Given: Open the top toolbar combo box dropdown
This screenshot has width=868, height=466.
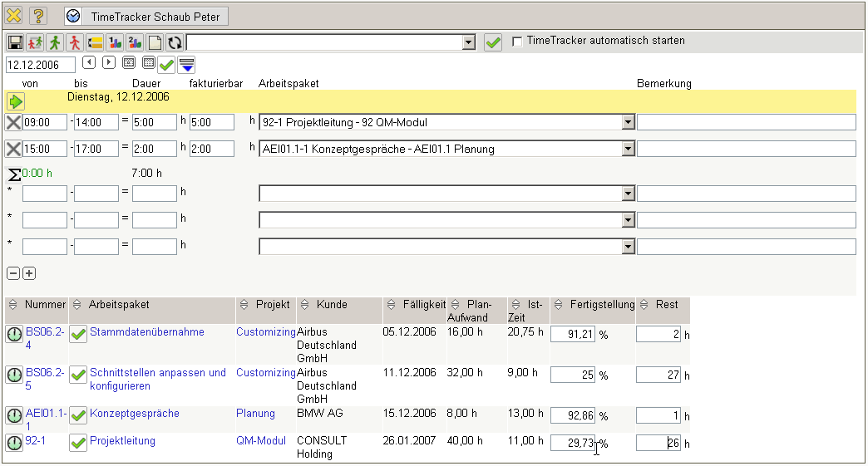Looking at the screenshot, I should coord(468,42).
